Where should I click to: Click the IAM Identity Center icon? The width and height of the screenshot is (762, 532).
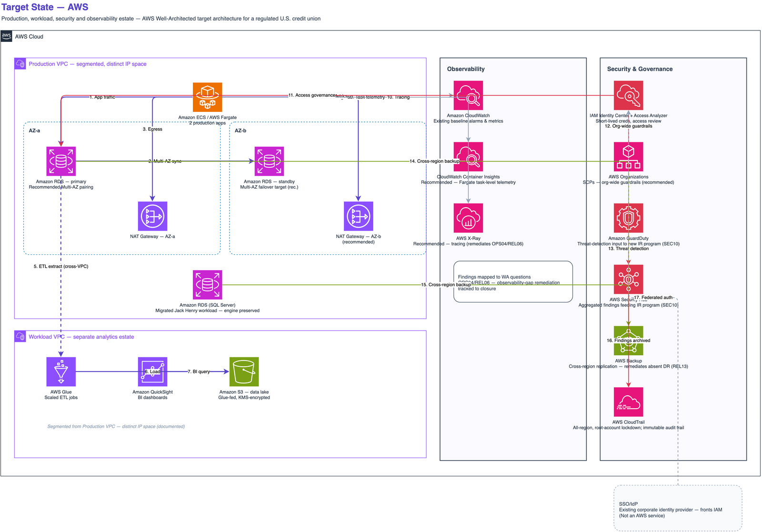tap(628, 95)
